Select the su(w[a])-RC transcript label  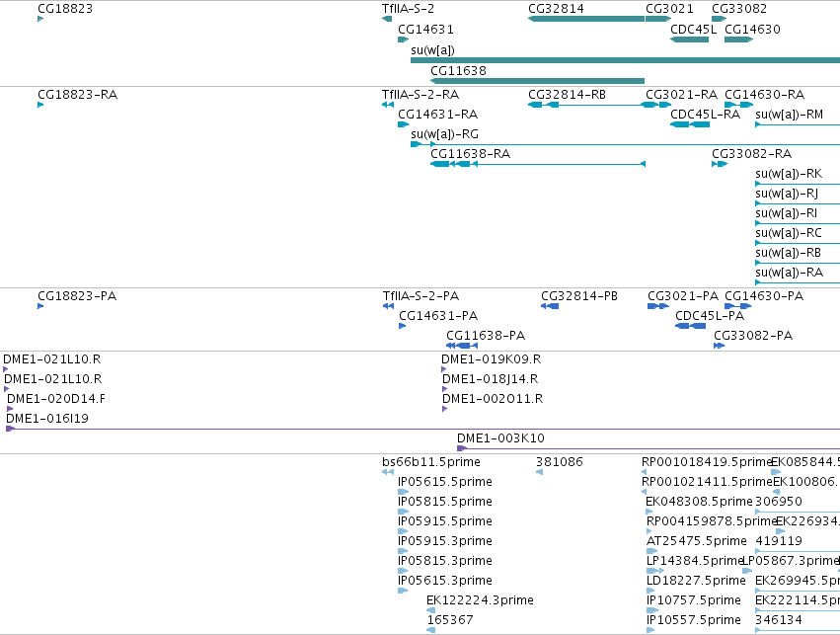(x=789, y=233)
